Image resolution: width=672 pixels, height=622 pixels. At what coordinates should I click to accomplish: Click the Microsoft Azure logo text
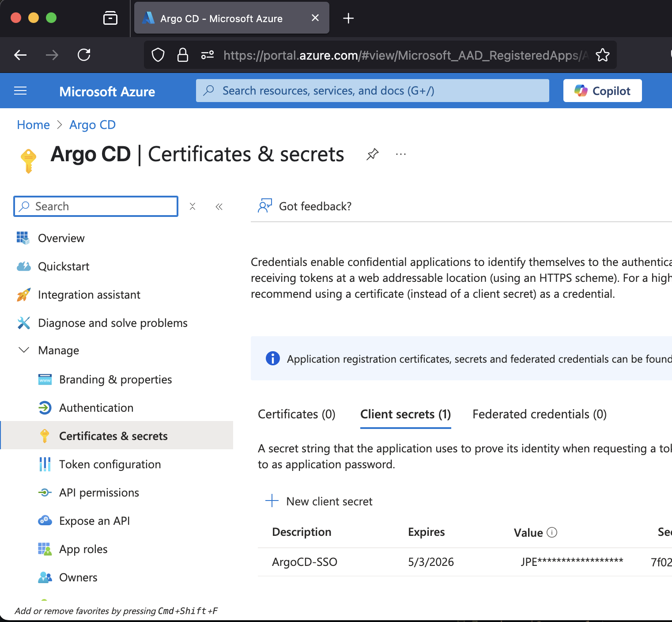point(107,91)
